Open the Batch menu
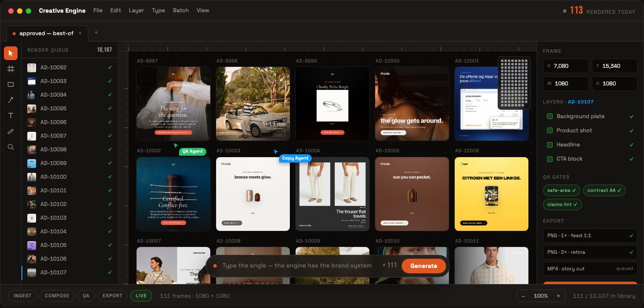This screenshot has width=644, height=308. pyautogui.click(x=181, y=10)
